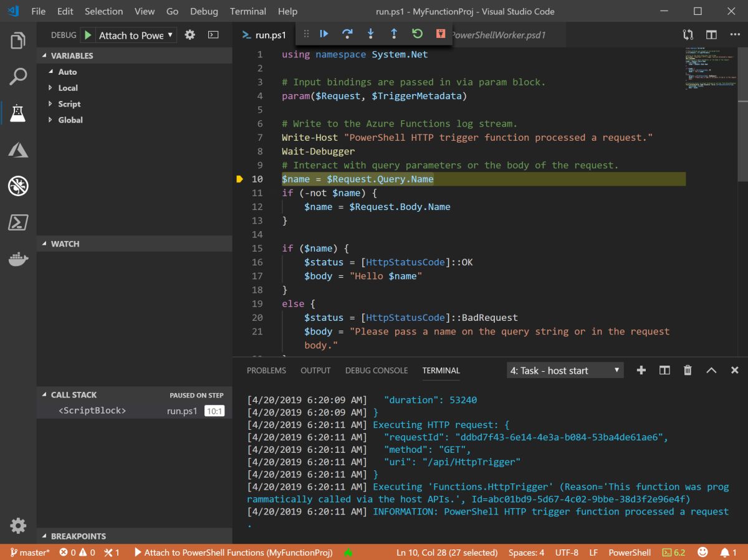This screenshot has width=748, height=560.
Task: Click the Step Into debug button
Action: tap(370, 34)
